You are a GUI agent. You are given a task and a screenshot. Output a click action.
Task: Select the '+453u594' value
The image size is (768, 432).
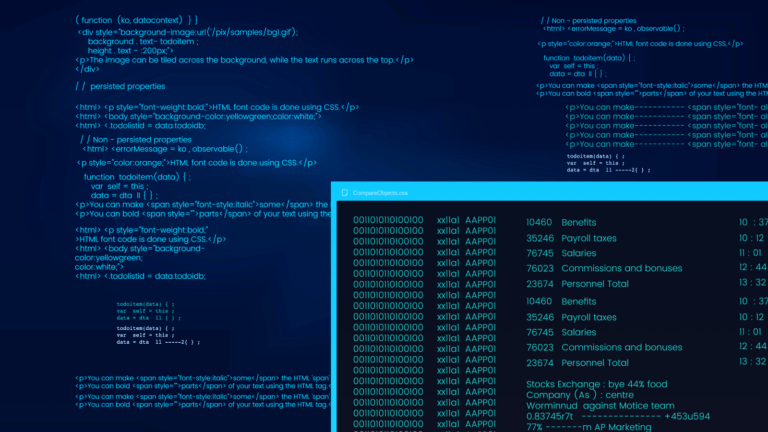point(687,416)
